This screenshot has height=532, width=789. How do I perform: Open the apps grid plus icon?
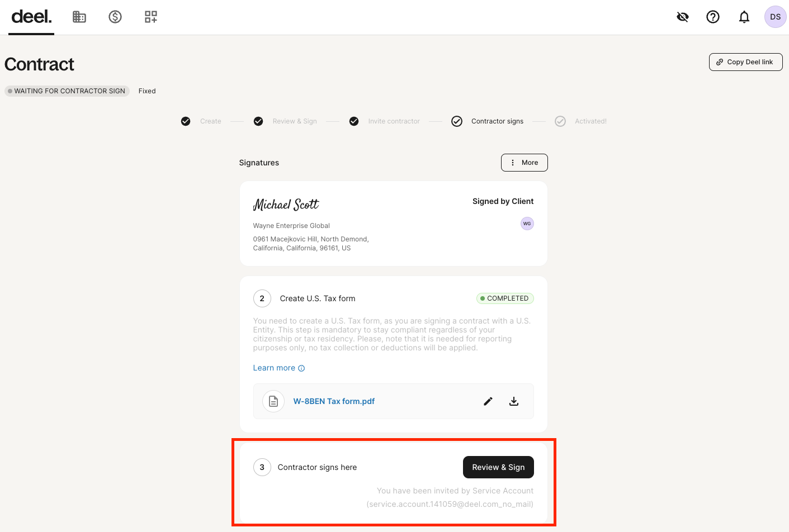pyautogui.click(x=151, y=17)
